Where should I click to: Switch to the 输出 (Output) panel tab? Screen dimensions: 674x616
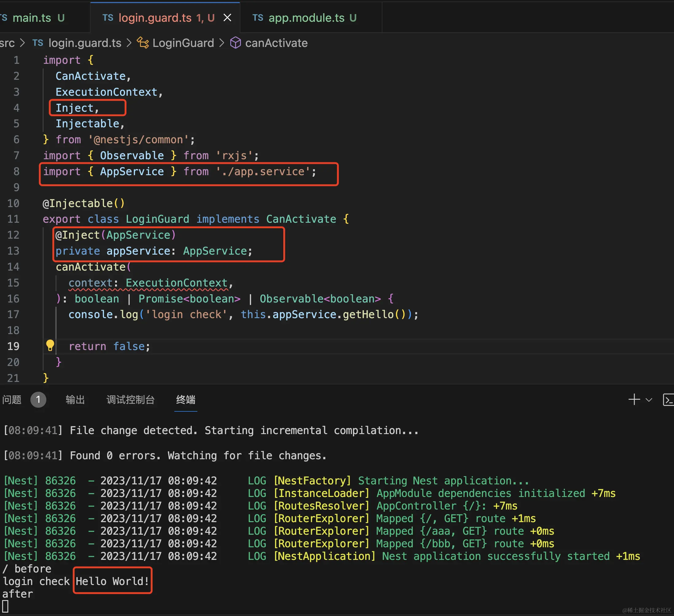pos(75,400)
